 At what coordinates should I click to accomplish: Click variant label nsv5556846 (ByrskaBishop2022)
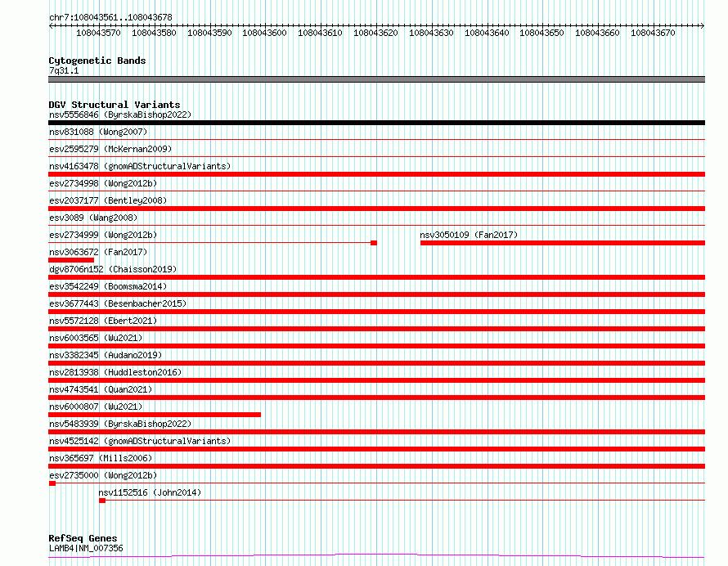pos(120,115)
